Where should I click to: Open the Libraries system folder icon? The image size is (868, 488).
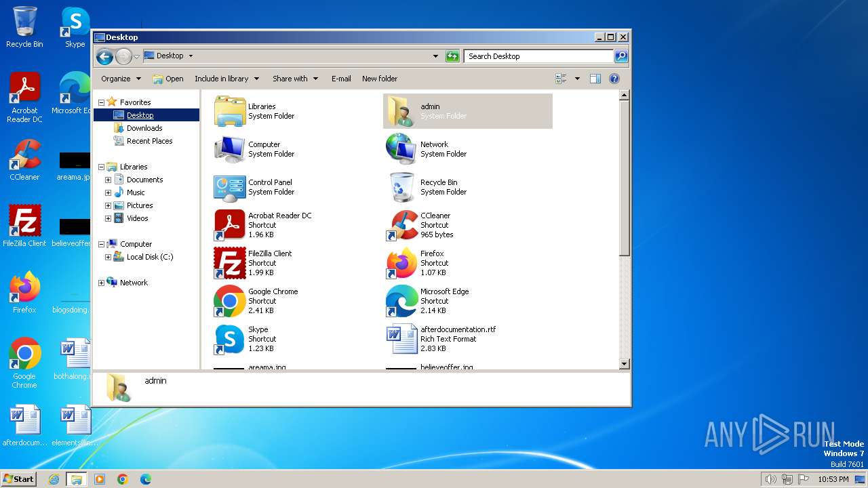coord(230,111)
